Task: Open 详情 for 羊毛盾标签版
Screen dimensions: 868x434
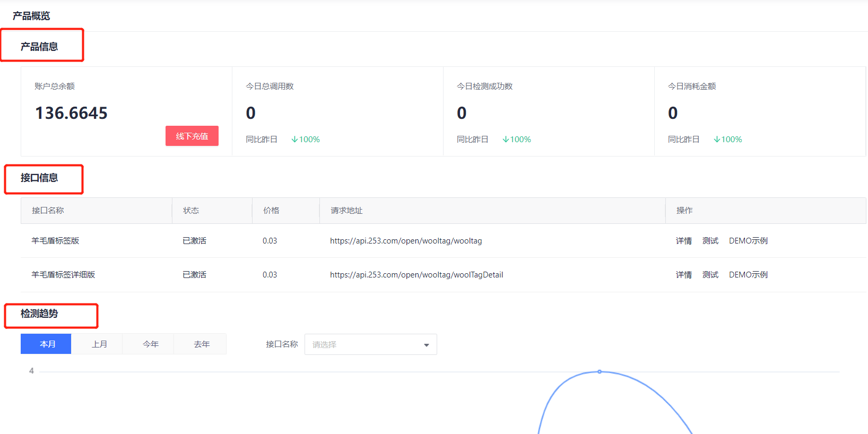Action: [684, 241]
